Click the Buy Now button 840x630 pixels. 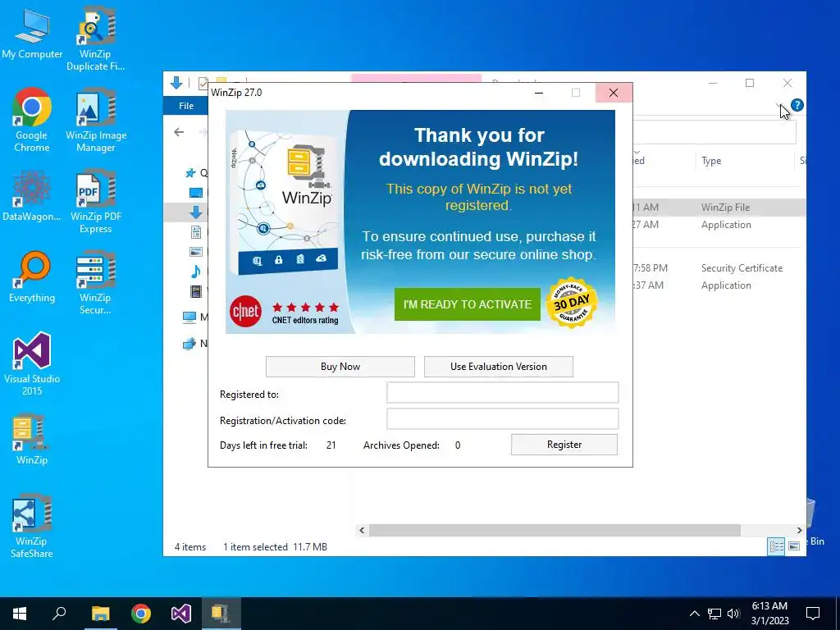(340, 367)
